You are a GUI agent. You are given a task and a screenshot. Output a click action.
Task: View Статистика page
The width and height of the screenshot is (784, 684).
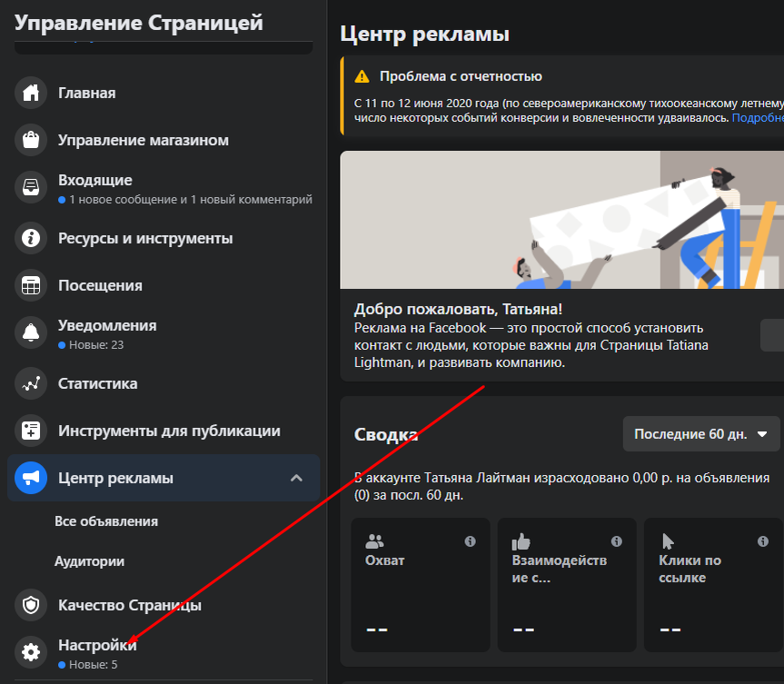(164, 383)
